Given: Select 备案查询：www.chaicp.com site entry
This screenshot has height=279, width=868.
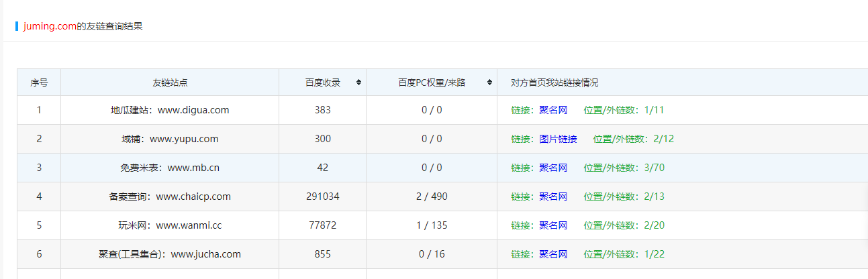Looking at the screenshot, I should tap(170, 197).
